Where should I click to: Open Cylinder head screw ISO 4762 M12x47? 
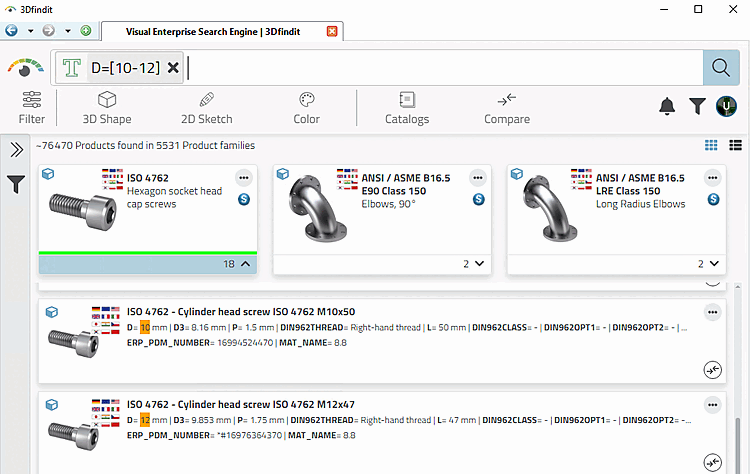click(241, 405)
